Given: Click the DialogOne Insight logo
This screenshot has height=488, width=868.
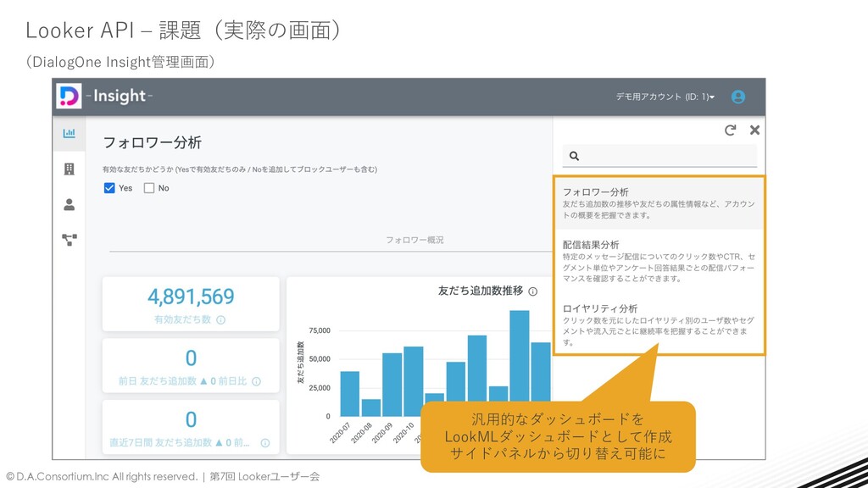Looking at the screenshot, I should click(x=70, y=97).
